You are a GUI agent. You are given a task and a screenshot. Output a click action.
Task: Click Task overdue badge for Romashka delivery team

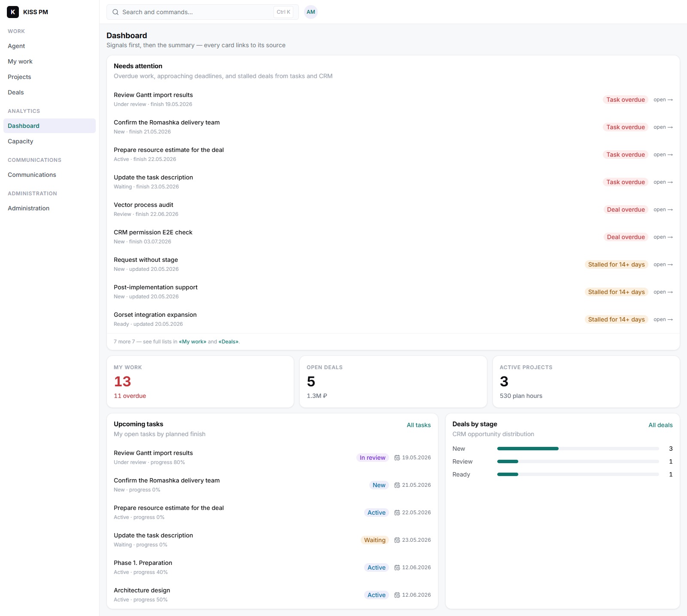click(x=626, y=127)
